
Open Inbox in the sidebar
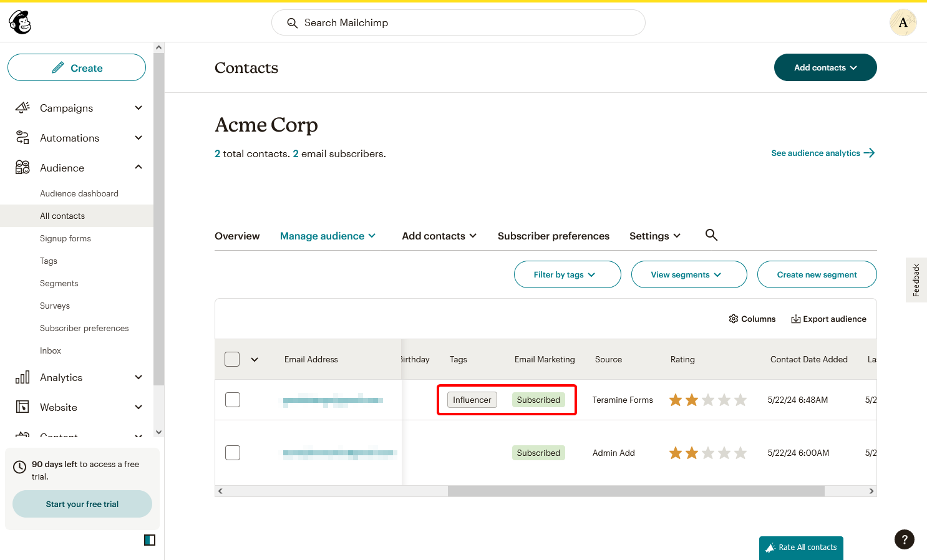[x=51, y=350]
